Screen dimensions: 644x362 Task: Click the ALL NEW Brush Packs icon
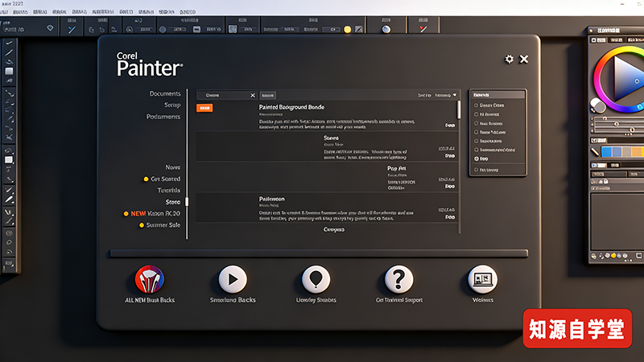coord(150,280)
